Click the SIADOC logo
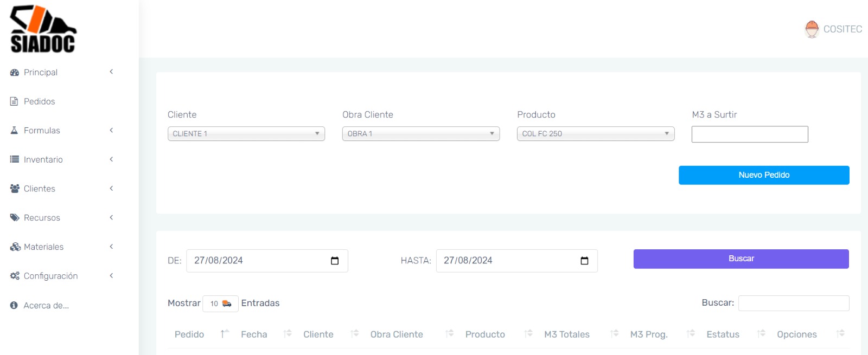The image size is (868, 355). [x=43, y=30]
